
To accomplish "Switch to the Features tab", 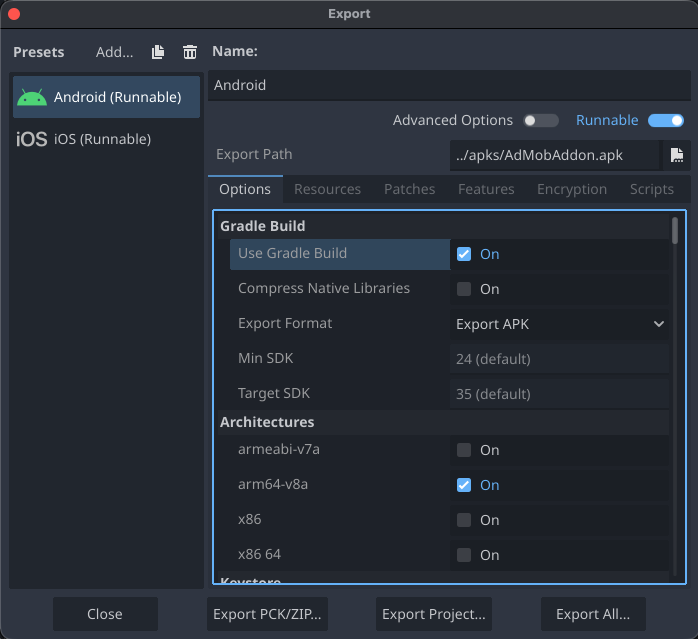I will pyautogui.click(x=486, y=189).
